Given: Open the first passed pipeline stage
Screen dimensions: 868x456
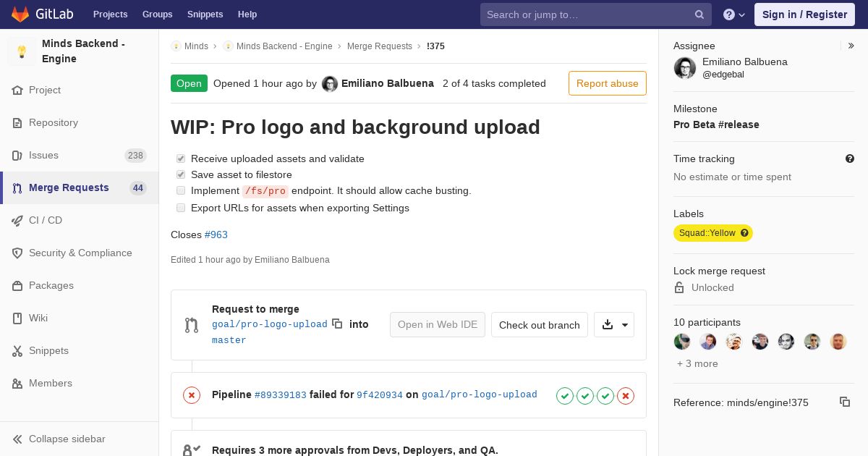Looking at the screenshot, I should point(565,395).
